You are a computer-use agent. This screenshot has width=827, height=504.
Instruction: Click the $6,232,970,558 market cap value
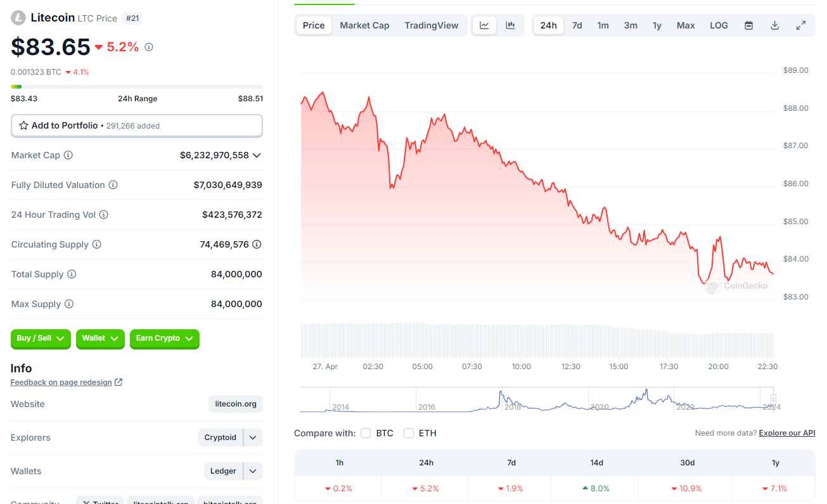point(214,155)
